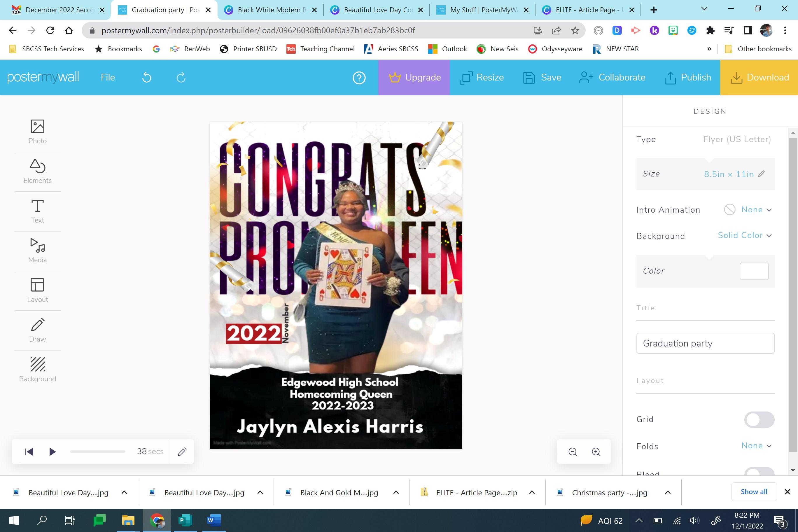798x532 pixels.
Task: Click the help question mark icon
Action: 359,78
